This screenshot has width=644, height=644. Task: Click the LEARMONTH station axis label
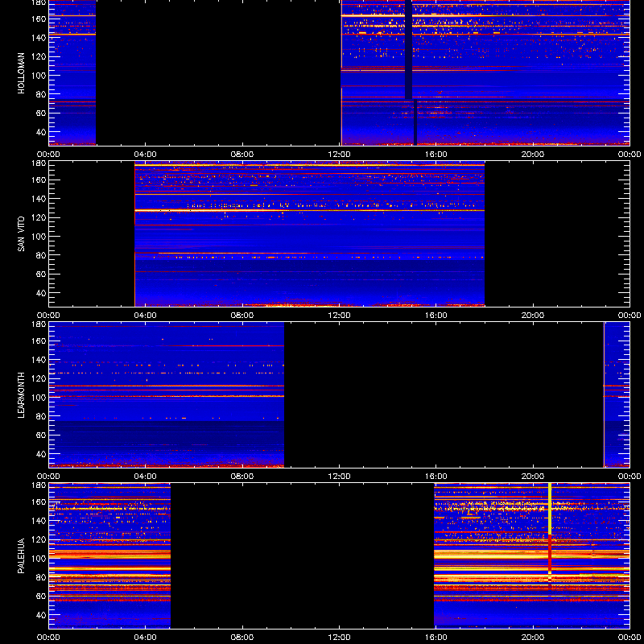pos(21,395)
